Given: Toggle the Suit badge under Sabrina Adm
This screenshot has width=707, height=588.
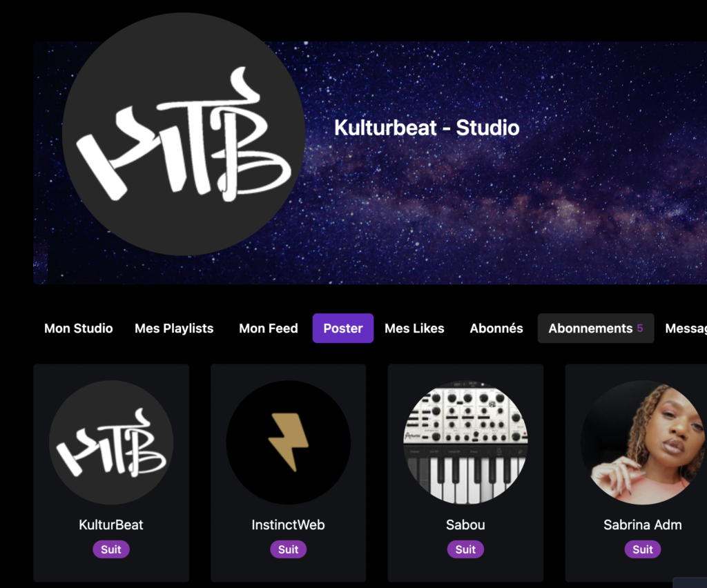Looking at the screenshot, I should click(x=643, y=549).
